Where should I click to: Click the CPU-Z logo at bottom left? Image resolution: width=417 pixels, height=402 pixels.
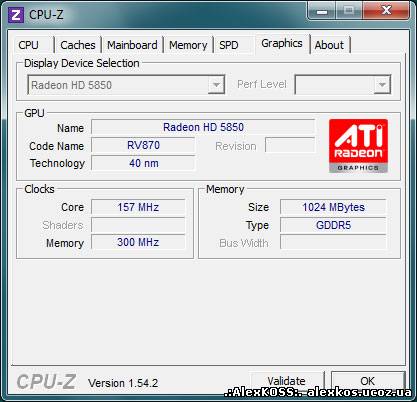tap(47, 382)
